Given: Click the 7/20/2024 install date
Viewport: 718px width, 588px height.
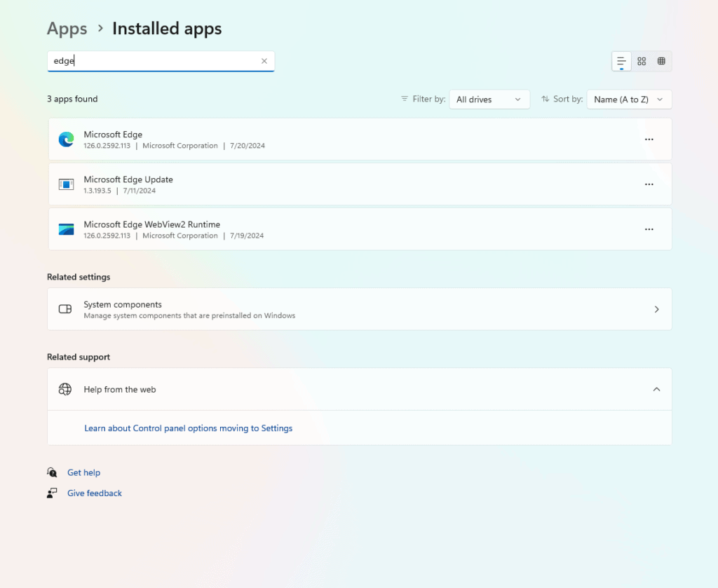Looking at the screenshot, I should pos(248,146).
